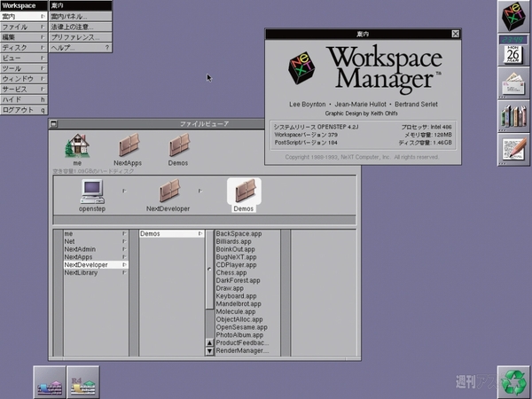The image size is (532, 399).
Task: Click the Workspace menu title
Action: [24, 6]
